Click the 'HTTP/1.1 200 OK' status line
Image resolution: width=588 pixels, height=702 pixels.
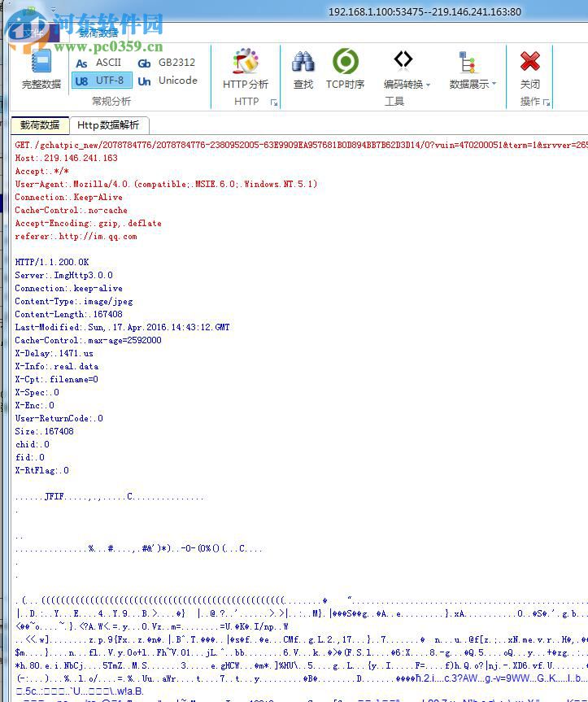(x=52, y=262)
